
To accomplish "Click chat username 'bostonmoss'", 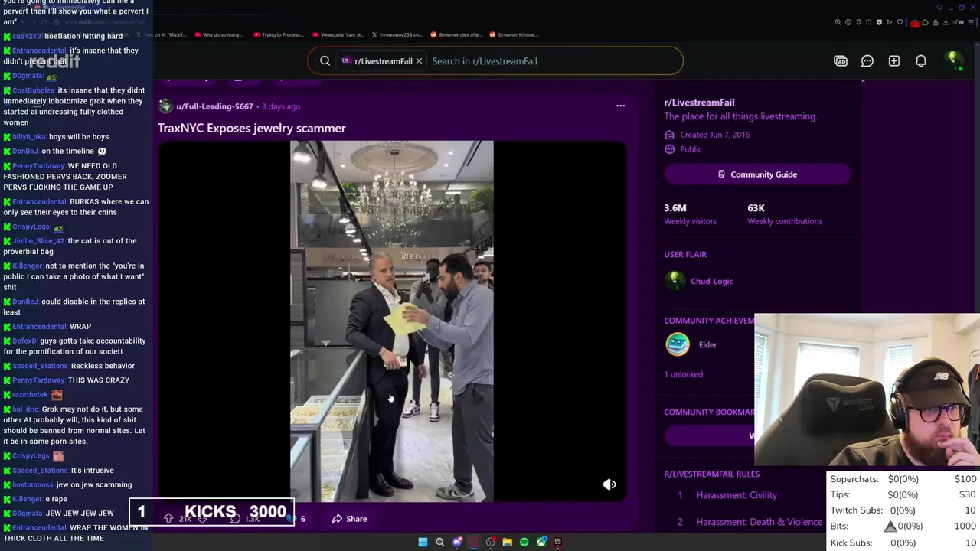I will pos(33,485).
